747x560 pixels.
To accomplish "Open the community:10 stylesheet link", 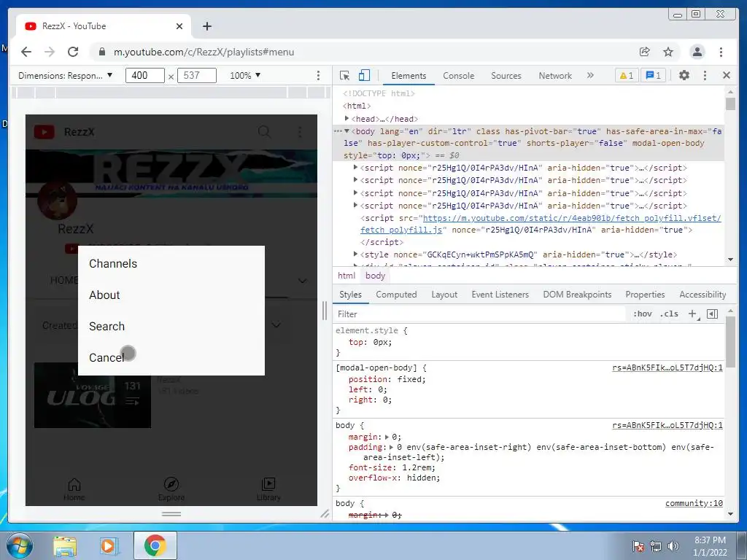I will pyautogui.click(x=694, y=503).
